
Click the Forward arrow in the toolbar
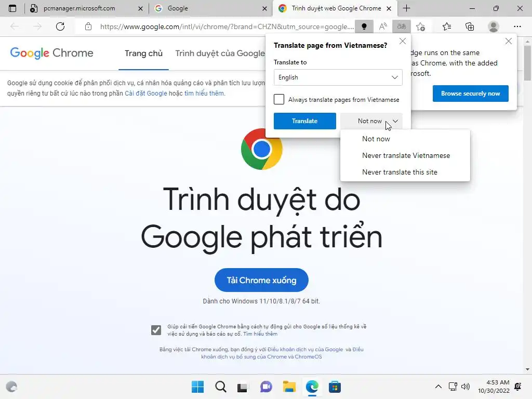click(x=37, y=26)
